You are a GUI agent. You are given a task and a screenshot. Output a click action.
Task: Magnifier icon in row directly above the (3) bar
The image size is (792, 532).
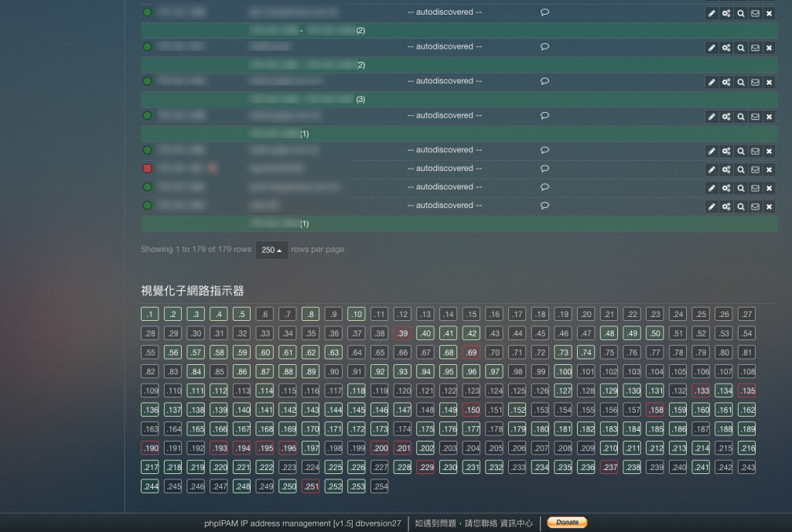tap(740, 82)
